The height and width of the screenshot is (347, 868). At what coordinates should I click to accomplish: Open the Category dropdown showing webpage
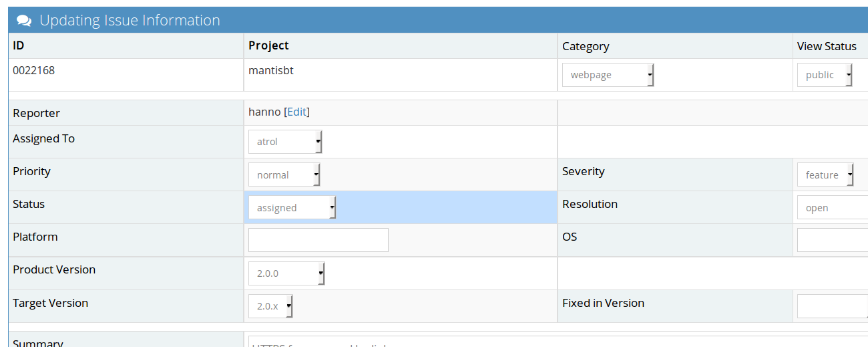[608, 75]
